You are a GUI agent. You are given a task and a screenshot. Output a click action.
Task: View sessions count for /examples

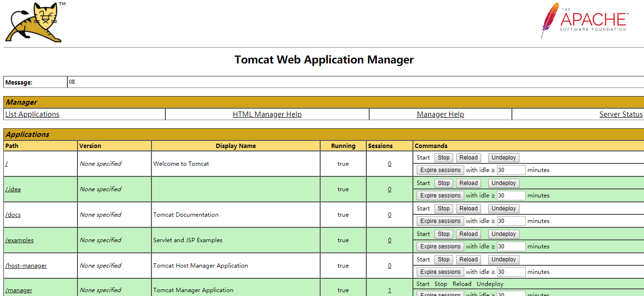[x=390, y=240]
